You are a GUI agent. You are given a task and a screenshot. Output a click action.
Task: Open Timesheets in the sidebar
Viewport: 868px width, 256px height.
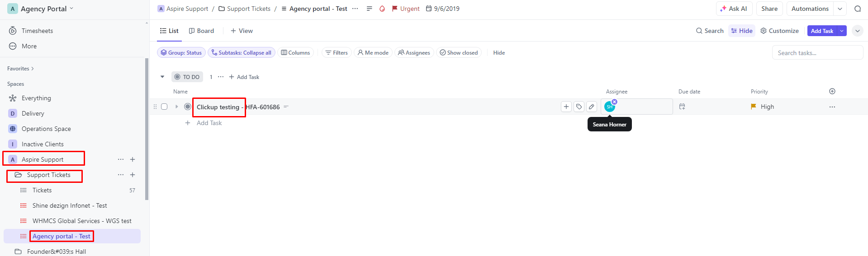pos(37,31)
